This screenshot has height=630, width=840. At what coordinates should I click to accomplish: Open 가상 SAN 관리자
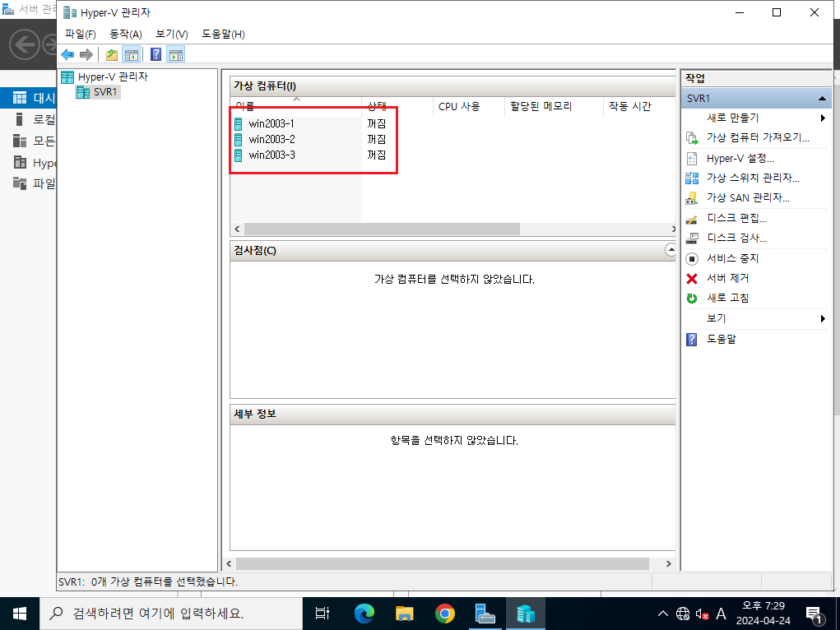click(x=748, y=197)
